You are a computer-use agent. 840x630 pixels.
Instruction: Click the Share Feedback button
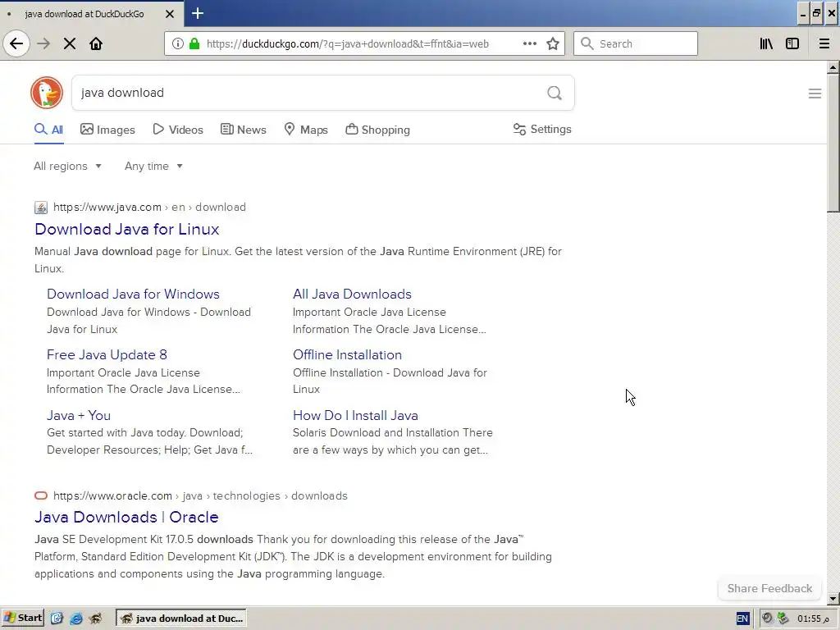pos(769,588)
